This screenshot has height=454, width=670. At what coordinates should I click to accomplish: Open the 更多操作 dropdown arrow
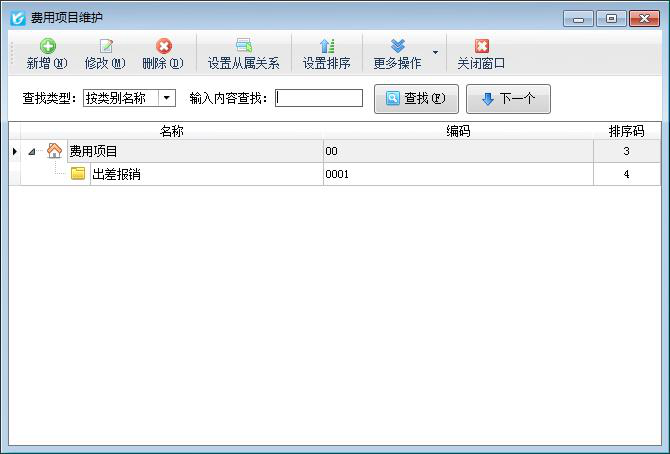click(x=434, y=52)
